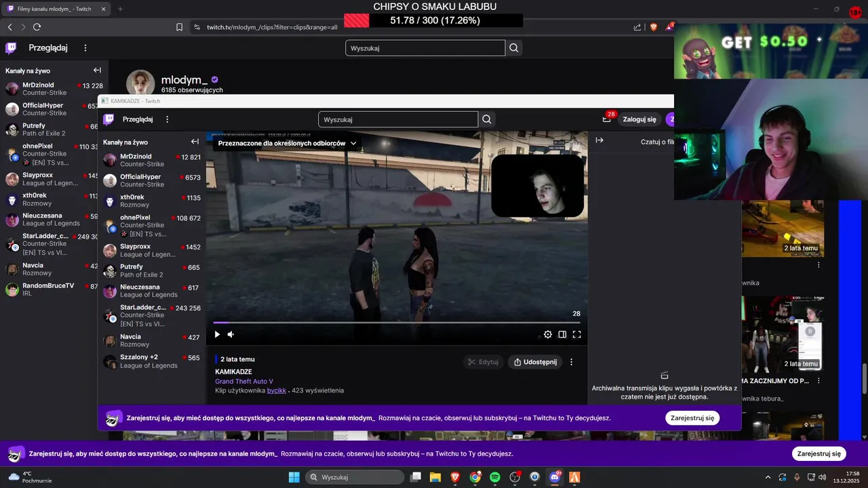Viewport: 868px width, 488px height.
Task: Open a new browser tab
Action: click(x=120, y=9)
